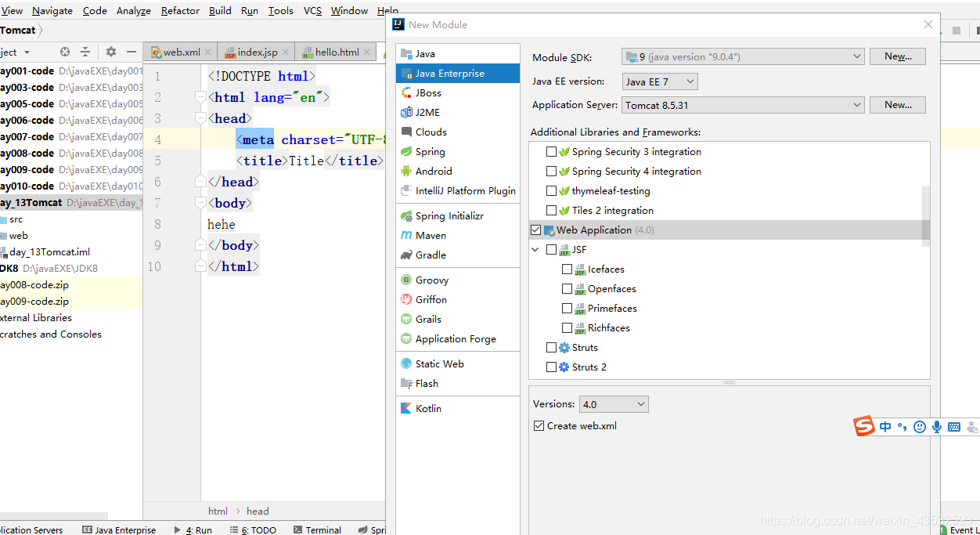
Task: Select Spring module type
Action: click(x=457, y=152)
